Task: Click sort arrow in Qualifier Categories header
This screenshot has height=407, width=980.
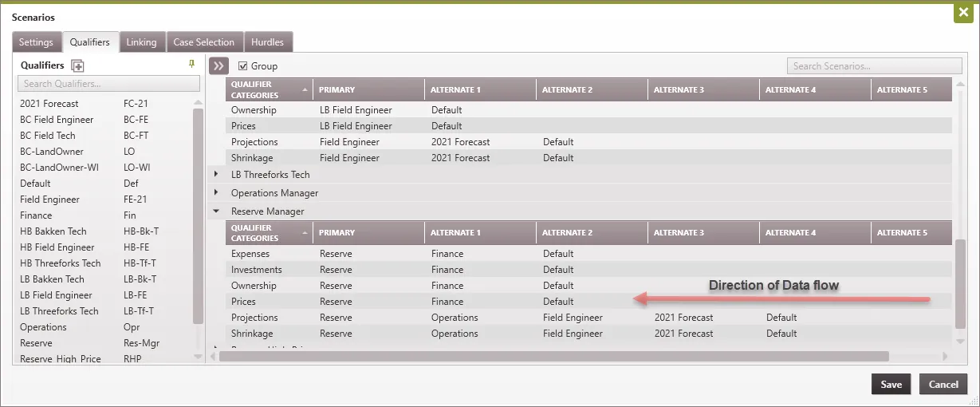Action: tap(305, 90)
